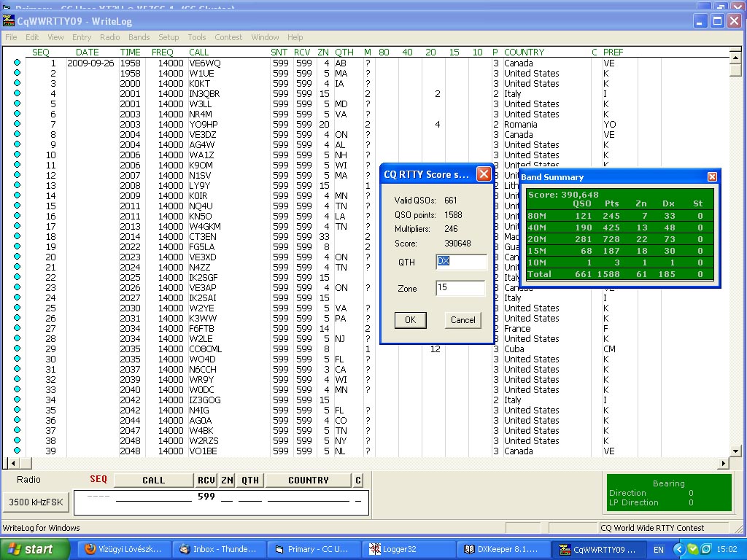This screenshot has width=747, height=560.
Task: Open the Bands menu
Action: [139, 37]
